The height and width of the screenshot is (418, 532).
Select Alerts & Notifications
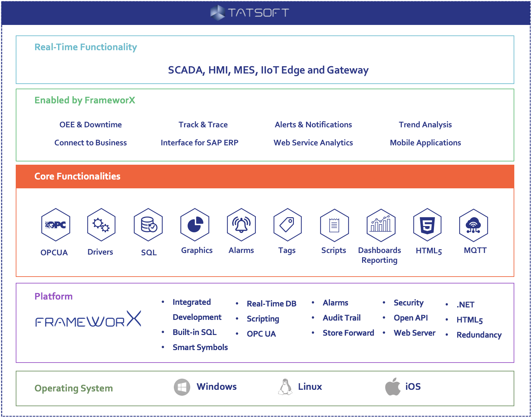point(313,125)
